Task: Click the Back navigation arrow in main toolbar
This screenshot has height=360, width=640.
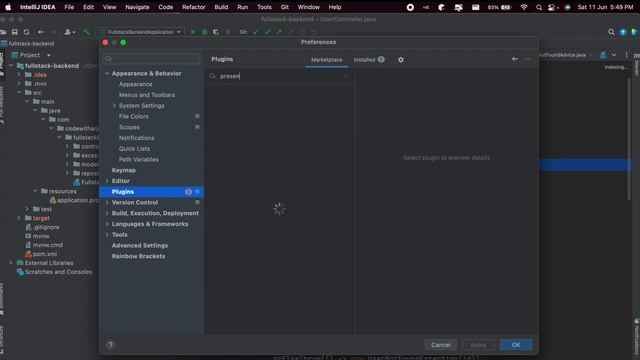Action: (x=41, y=32)
